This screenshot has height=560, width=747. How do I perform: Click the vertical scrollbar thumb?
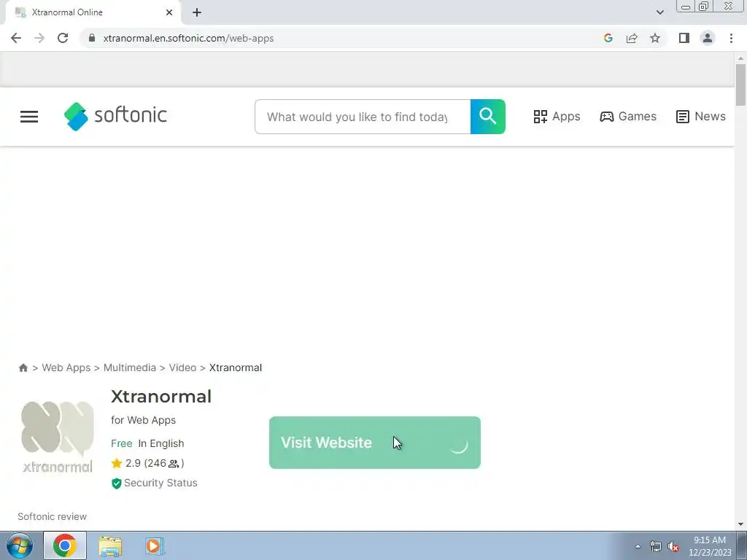pos(740,85)
